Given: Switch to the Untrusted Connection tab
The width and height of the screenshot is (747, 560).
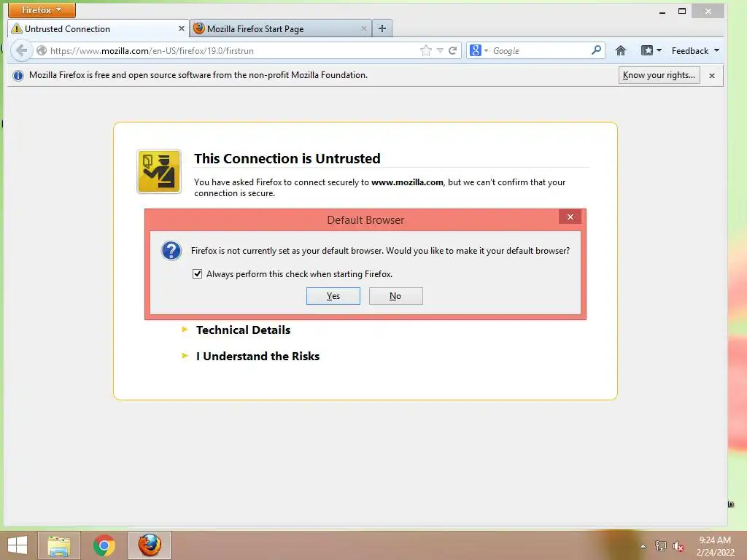Looking at the screenshot, I should (x=98, y=28).
